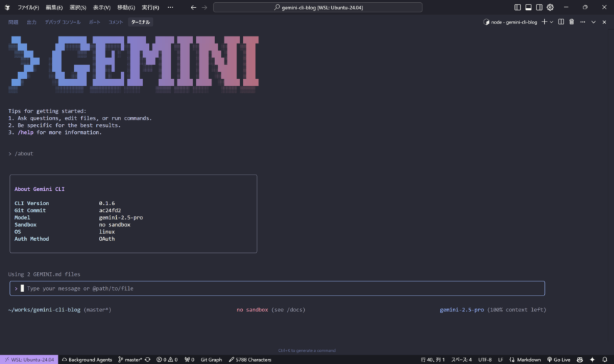Change language mode Markdown
This screenshot has height=364, width=614.
pyautogui.click(x=525, y=360)
